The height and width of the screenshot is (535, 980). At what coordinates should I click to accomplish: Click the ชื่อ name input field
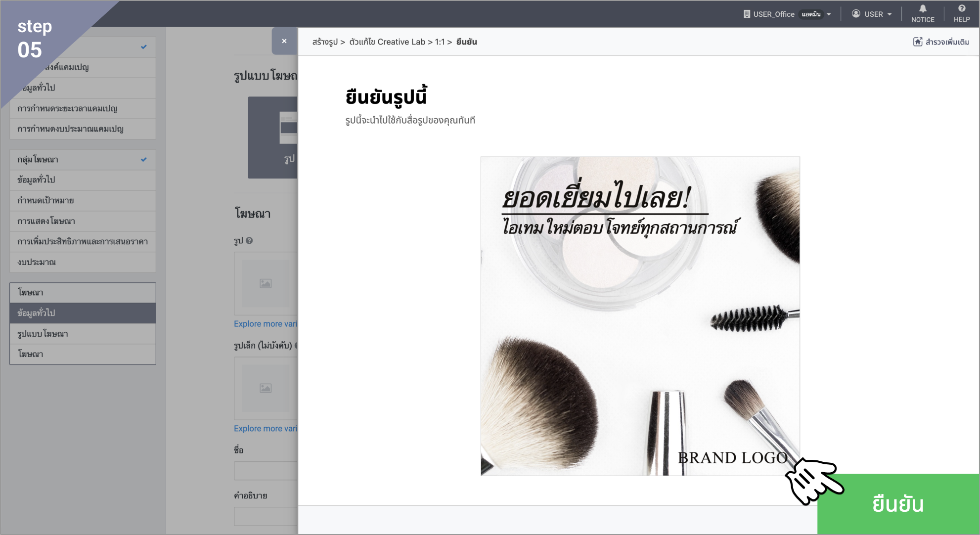coord(266,471)
